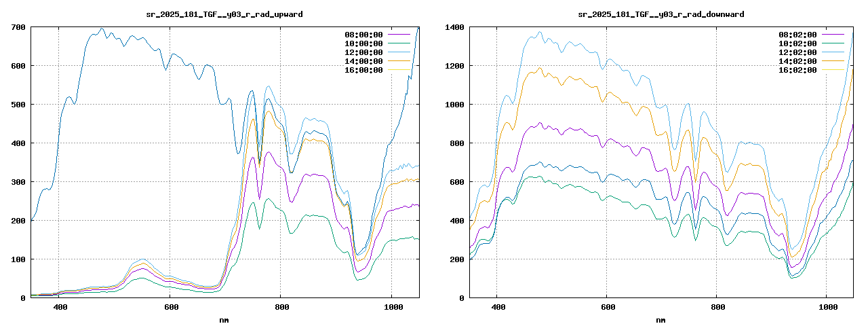The height and width of the screenshot is (326, 868).
Task: Select legend entry 16:02:00 in downward chart
Action: (x=797, y=70)
